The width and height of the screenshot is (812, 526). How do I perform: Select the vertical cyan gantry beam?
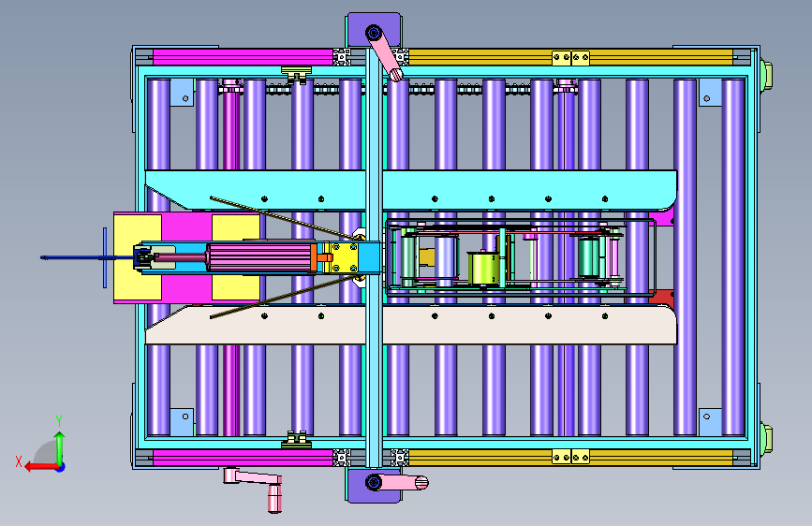click(375, 257)
